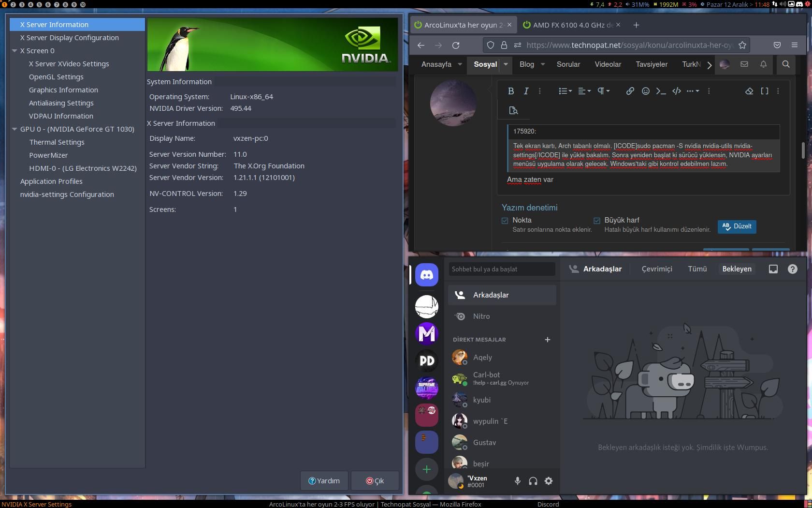Expand the Anasayfa menu dropdown arrow
This screenshot has height=508, width=812.
click(460, 64)
